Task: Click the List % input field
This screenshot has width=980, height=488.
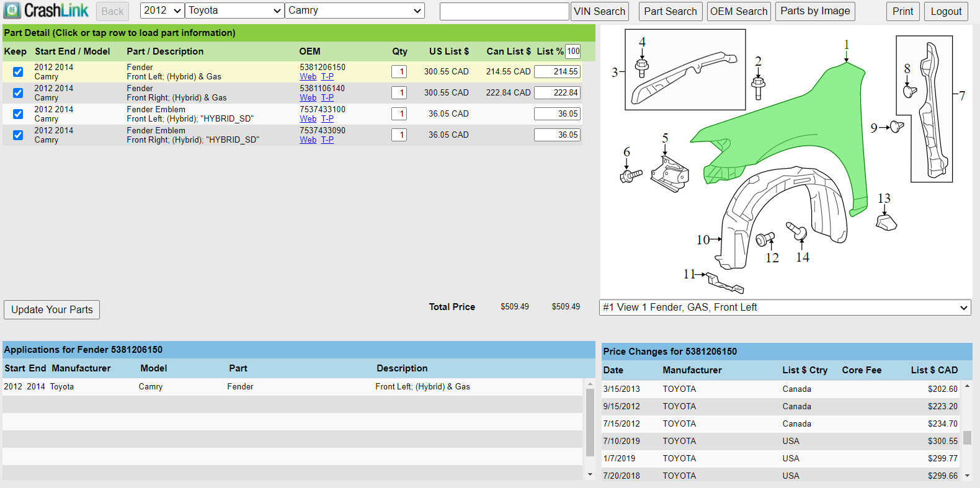Action: point(573,51)
